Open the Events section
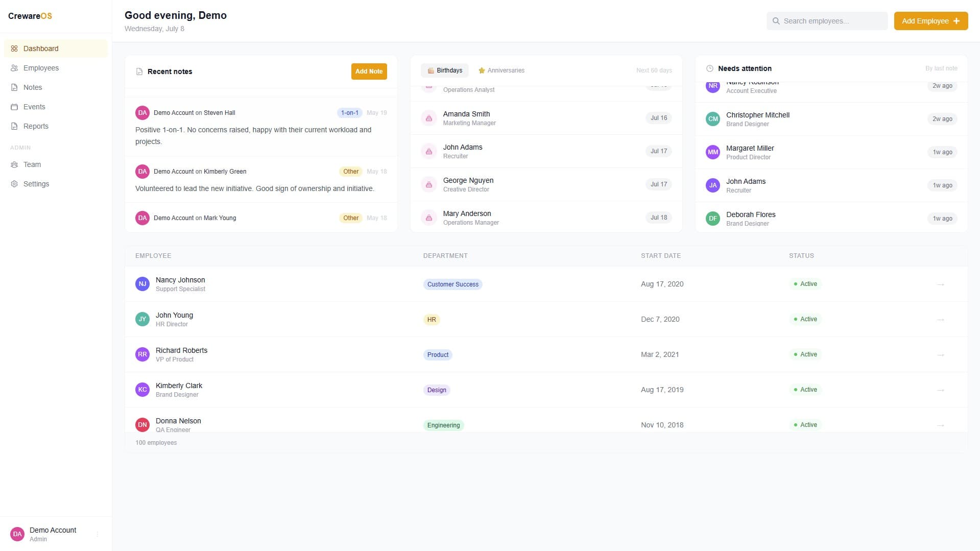The image size is (980, 551). click(56, 107)
